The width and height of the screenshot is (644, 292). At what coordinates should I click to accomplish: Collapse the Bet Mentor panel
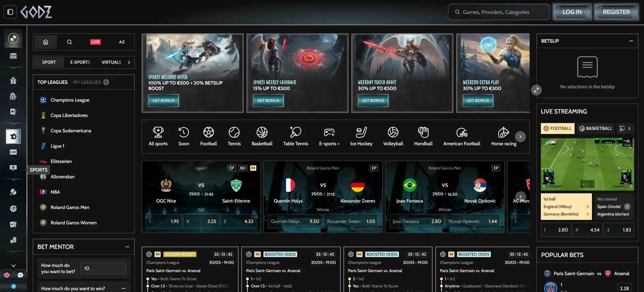pyautogui.click(x=127, y=247)
